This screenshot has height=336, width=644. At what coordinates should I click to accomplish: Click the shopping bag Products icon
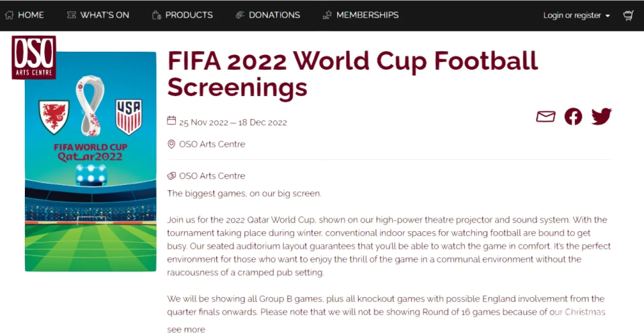(156, 15)
